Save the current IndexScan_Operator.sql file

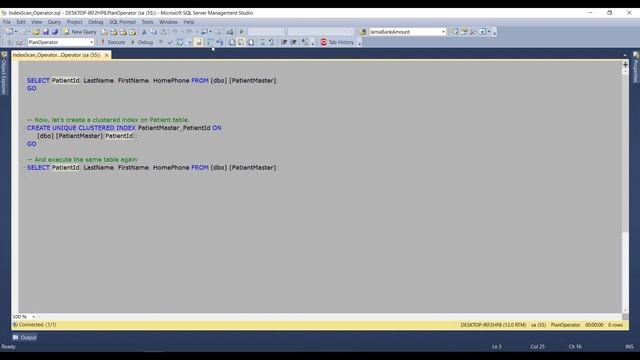pos(46,32)
